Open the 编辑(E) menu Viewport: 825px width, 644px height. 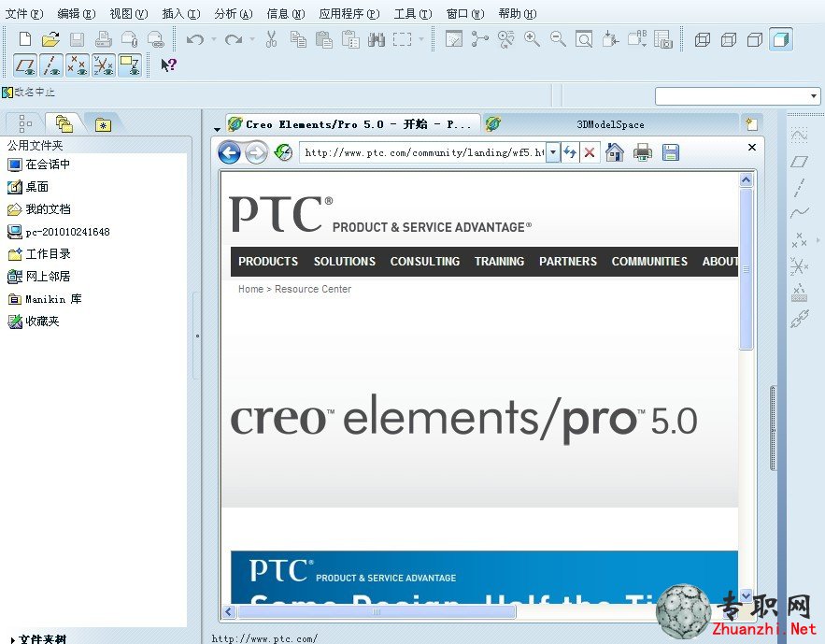(x=77, y=14)
